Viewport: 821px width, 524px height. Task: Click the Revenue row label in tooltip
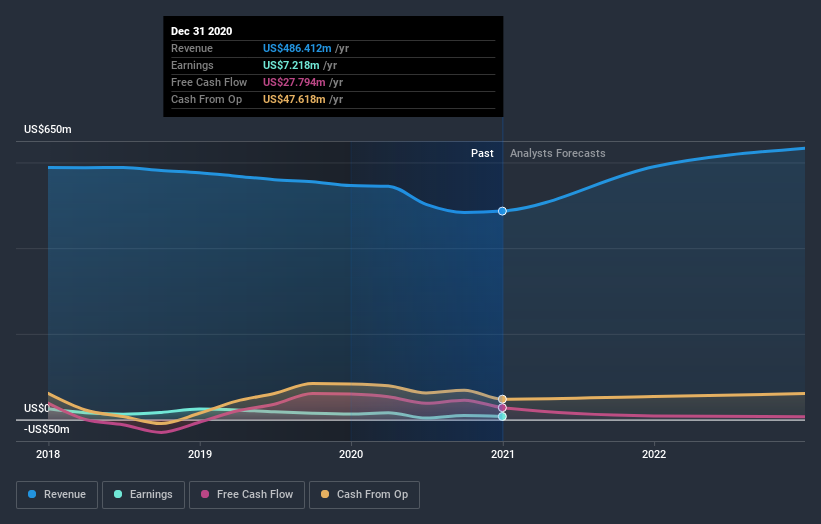[192, 48]
